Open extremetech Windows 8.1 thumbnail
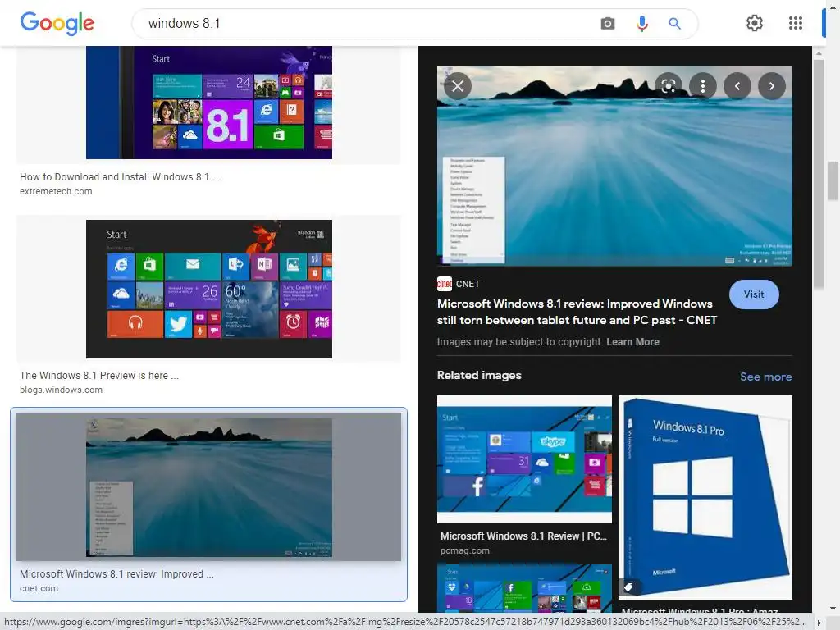The image size is (840, 630). point(209,103)
